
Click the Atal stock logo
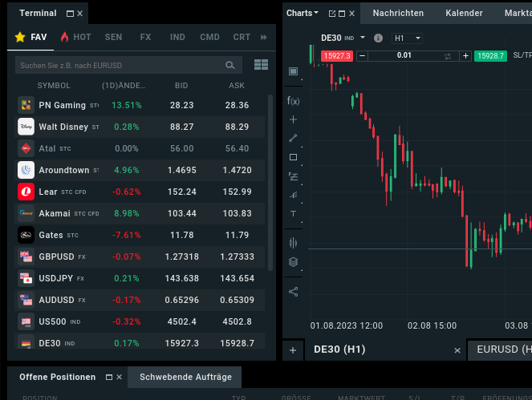(26, 148)
